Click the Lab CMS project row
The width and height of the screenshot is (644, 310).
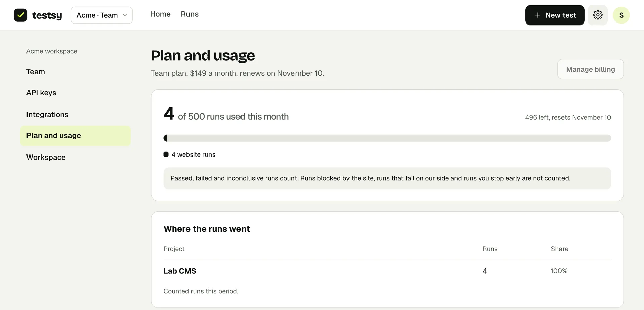387,271
